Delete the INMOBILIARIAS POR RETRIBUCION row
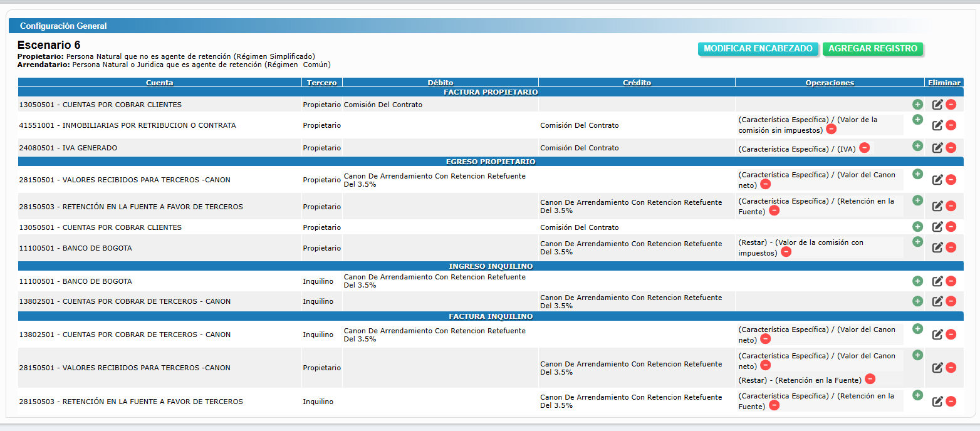The width and height of the screenshot is (980, 431). pos(951,125)
